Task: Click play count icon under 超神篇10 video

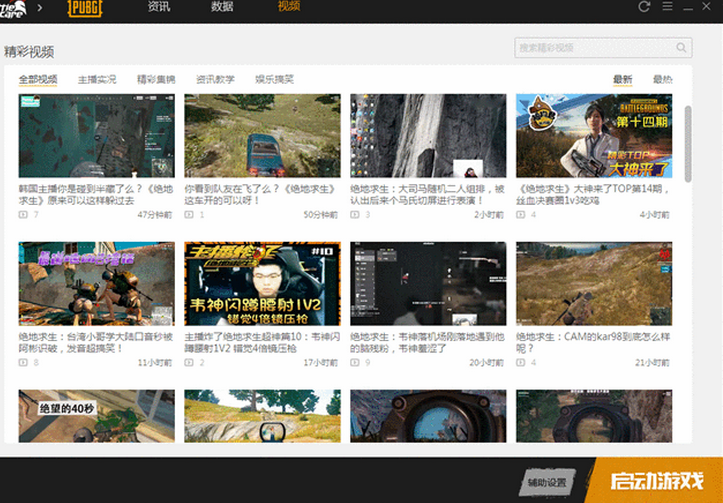Action: [189, 362]
